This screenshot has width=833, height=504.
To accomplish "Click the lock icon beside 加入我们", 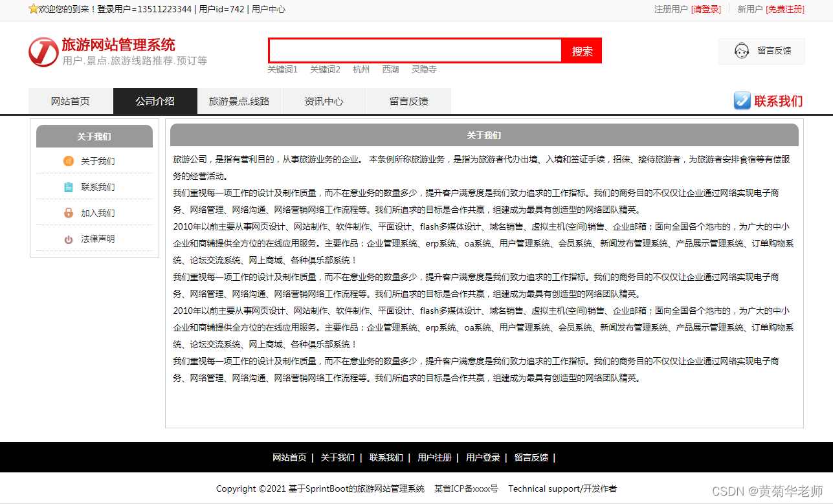I will click(69, 213).
